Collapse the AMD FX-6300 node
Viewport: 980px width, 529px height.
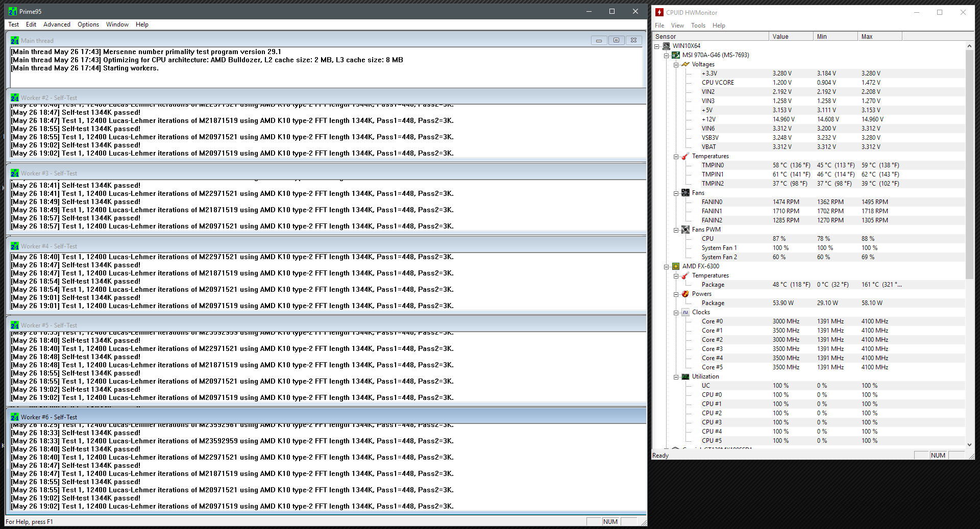tap(667, 267)
